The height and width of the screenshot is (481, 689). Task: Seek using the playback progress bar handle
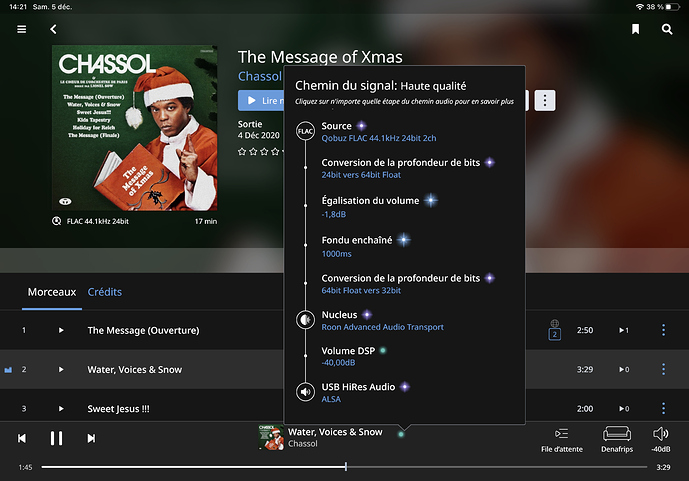click(346, 467)
